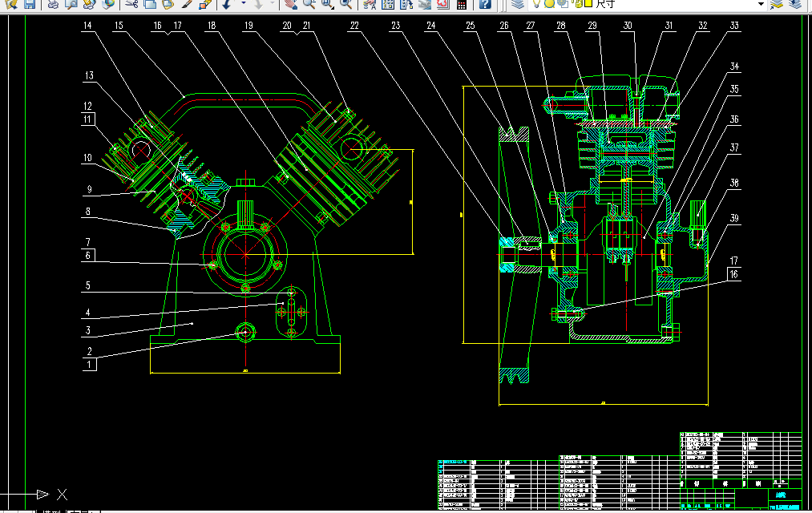
Task: Save the drawing using the floppy disk icon
Action: coord(30,4)
